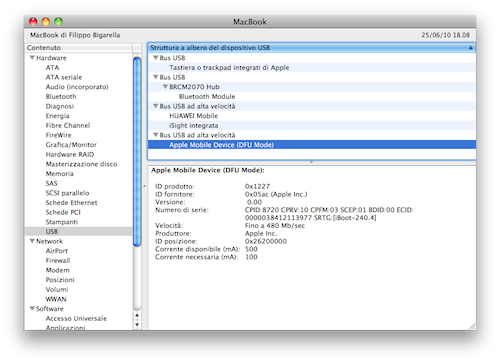Open Audio (incorporato) section
Viewport: 500px width, 363px height.
77,87
